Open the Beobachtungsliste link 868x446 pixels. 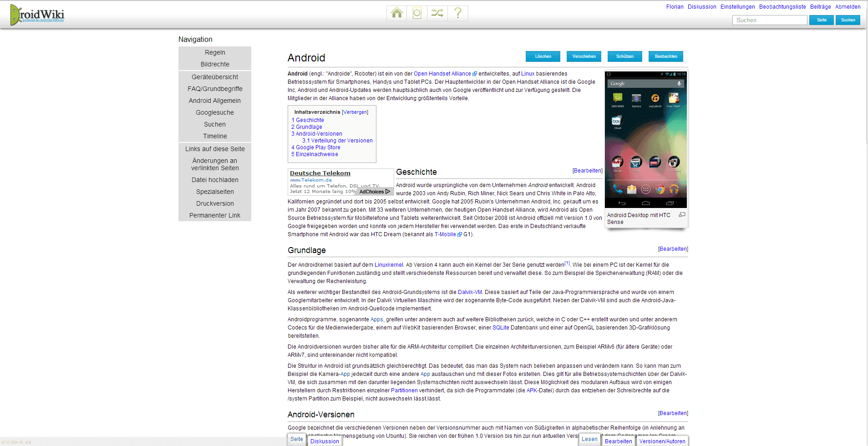(782, 7)
